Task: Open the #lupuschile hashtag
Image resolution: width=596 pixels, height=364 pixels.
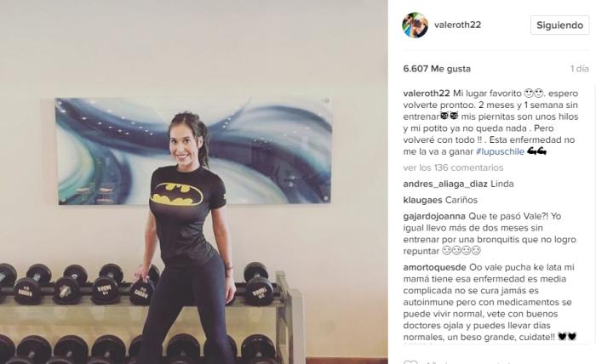Action: point(500,151)
